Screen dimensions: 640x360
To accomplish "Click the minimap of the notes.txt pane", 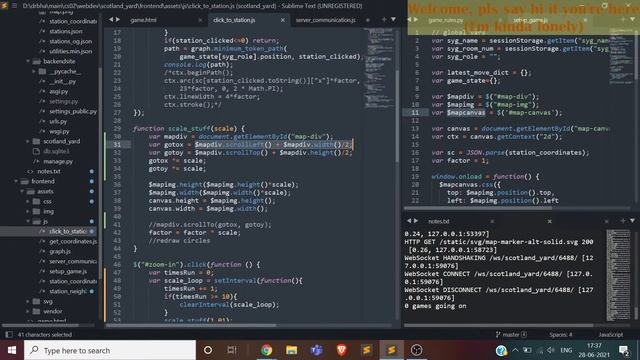I will (618, 274).
